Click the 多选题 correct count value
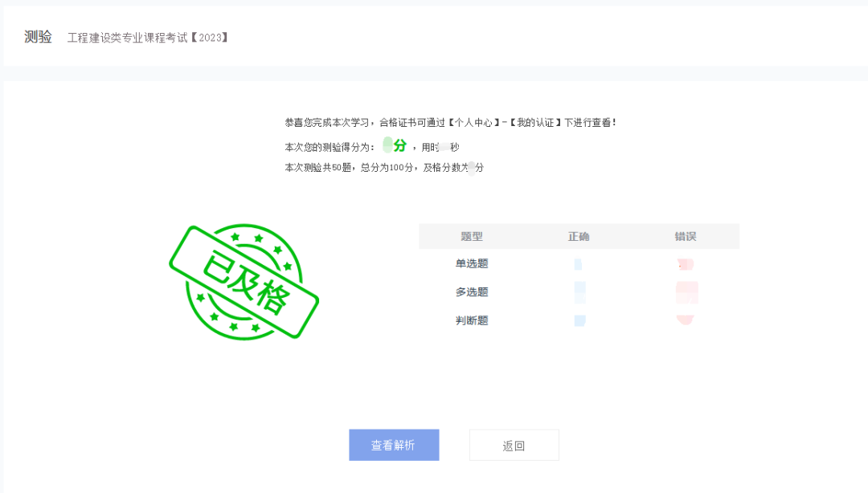This screenshot has height=493, width=868. point(581,291)
